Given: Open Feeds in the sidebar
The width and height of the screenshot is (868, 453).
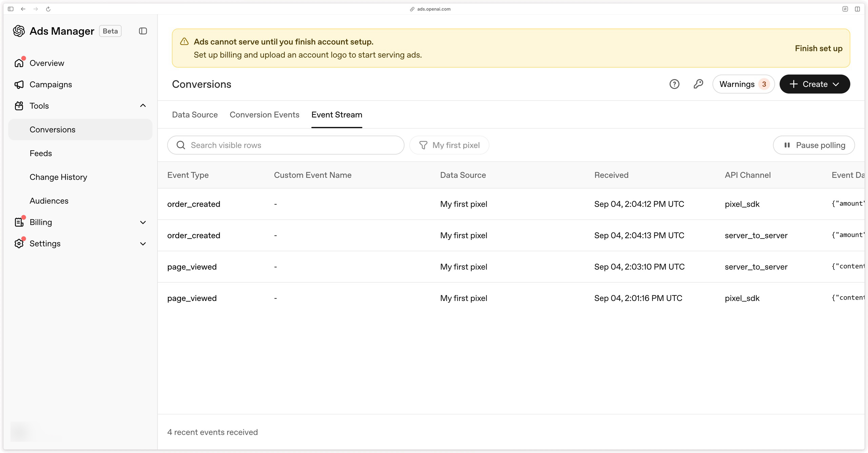Looking at the screenshot, I should 41,153.
